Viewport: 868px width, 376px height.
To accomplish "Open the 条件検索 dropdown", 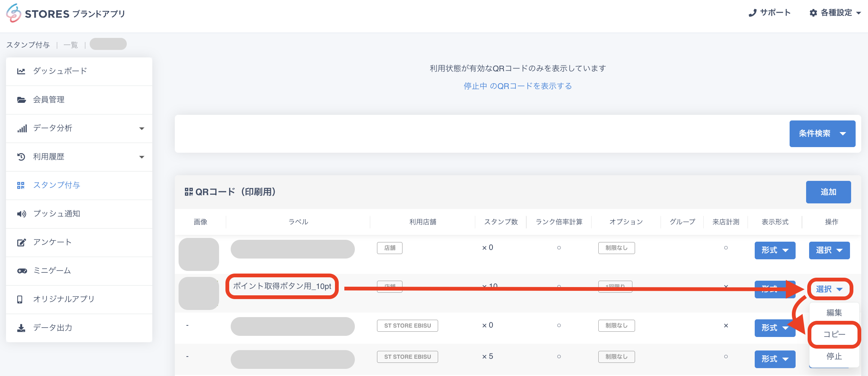I will (822, 134).
